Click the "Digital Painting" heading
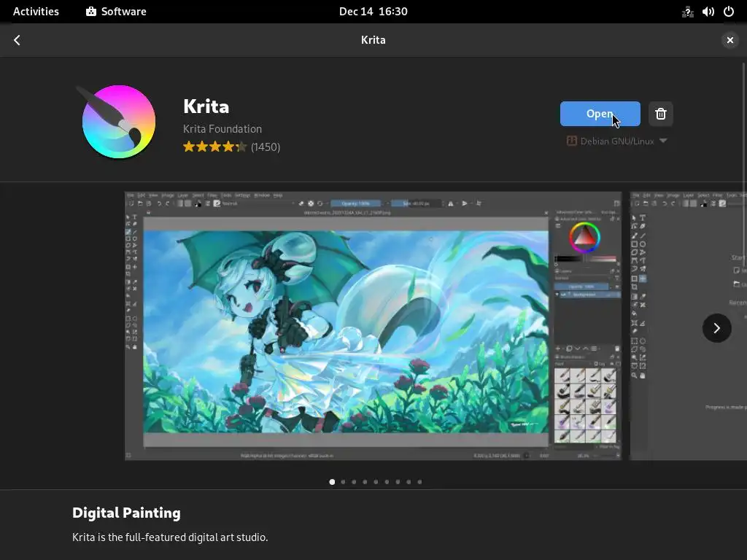 [126, 513]
